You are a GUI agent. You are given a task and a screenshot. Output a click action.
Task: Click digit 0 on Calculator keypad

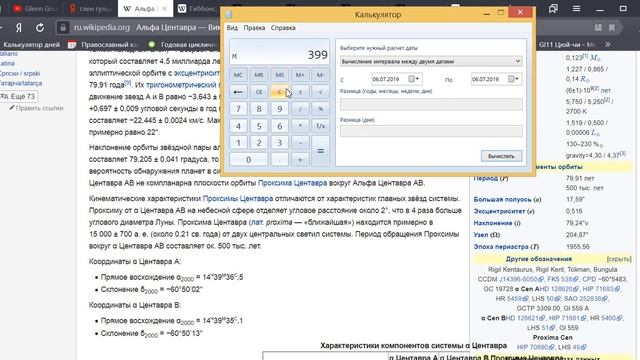click(249, 160)
